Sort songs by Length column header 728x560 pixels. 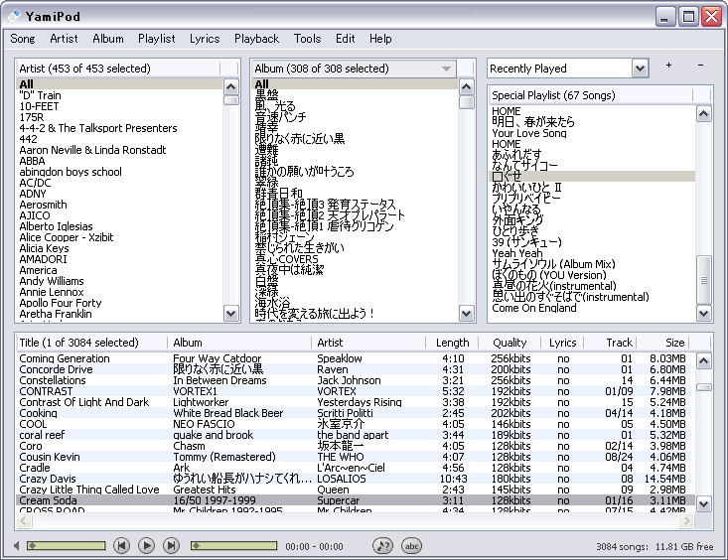tap(452, 343)
